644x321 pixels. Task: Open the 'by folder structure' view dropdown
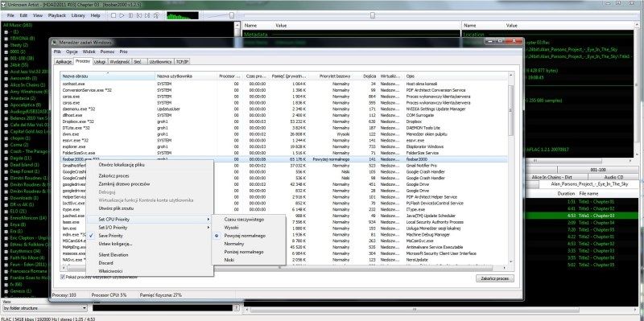coord(45,308)
